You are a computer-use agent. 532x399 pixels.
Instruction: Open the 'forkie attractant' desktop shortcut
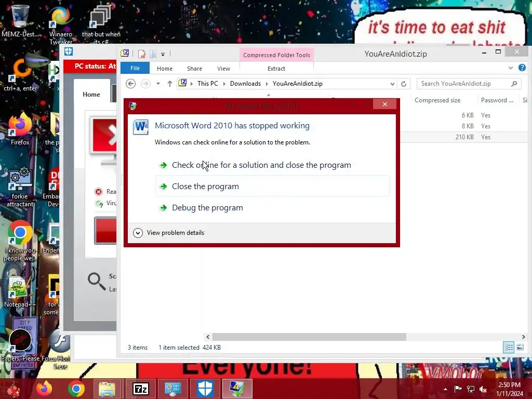20,186
